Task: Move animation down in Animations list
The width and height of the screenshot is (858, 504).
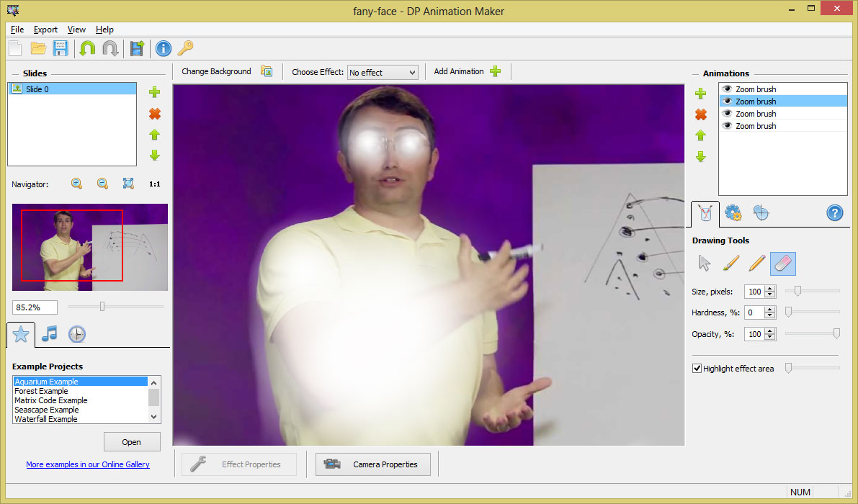Action: pyautogui.click(x=700, y=157)
